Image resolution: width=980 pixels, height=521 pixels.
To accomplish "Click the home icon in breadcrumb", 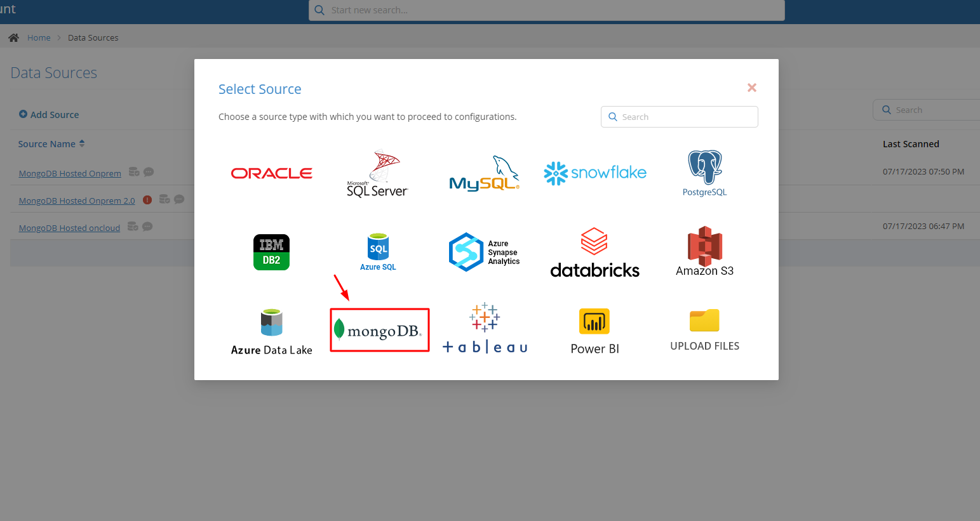I will [x=13, y=37].
